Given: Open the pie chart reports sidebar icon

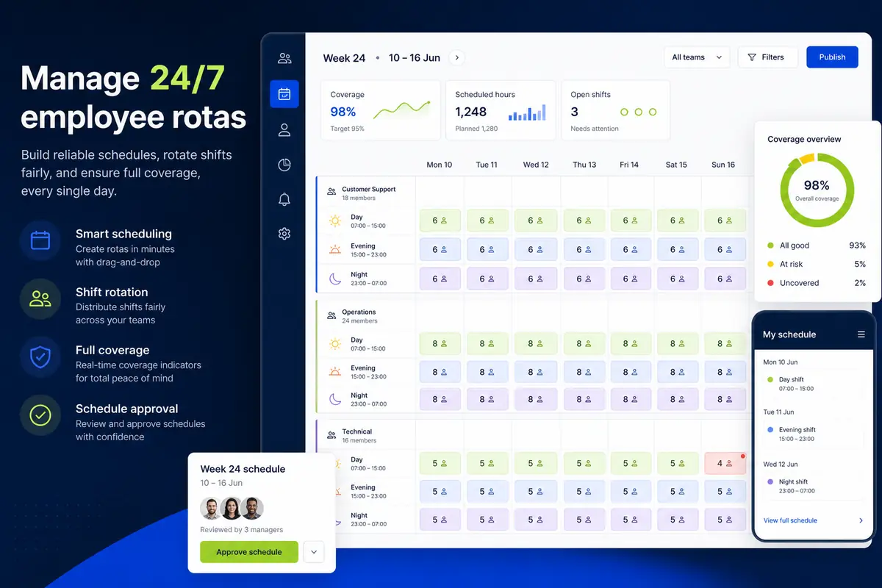Looking at the screenshot, I should coord(284,165).
